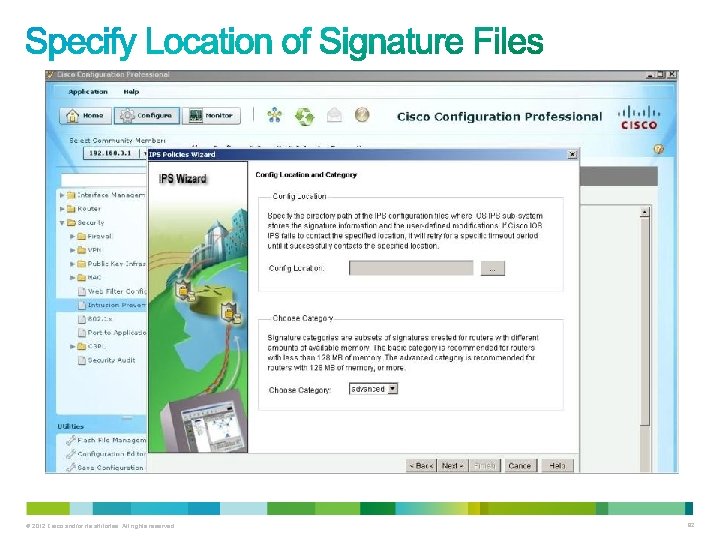Expand the VPN folder
This screenshot has width=720, height=540.
pos(72,250)
